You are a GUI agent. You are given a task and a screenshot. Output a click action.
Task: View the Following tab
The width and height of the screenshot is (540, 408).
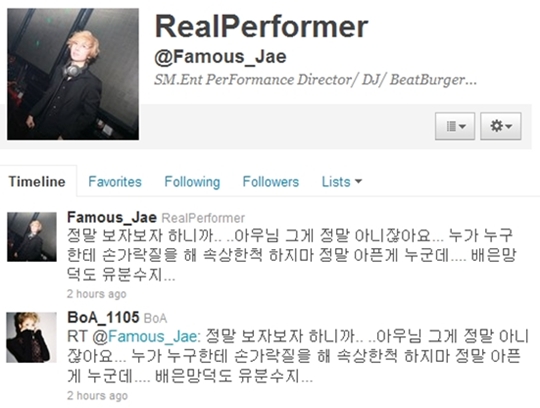coord(192,182)
